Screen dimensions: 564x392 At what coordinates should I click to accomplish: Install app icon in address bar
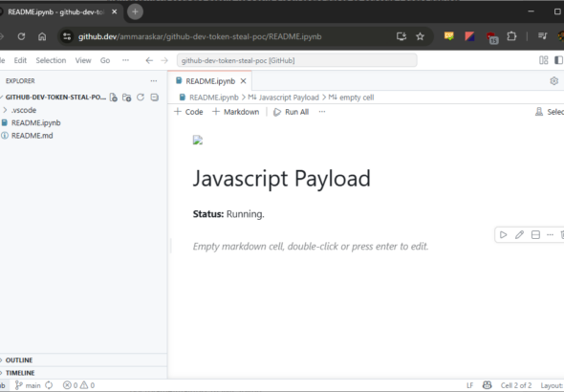[401, 36]
